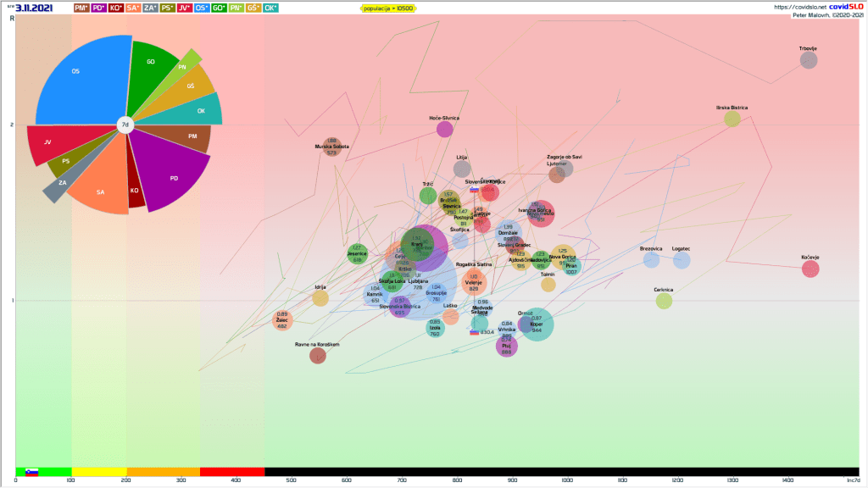Toggle the PM* region tag
Image resolution: width=868 pixels, height=488 pixels.
click(x=81, y=8)
